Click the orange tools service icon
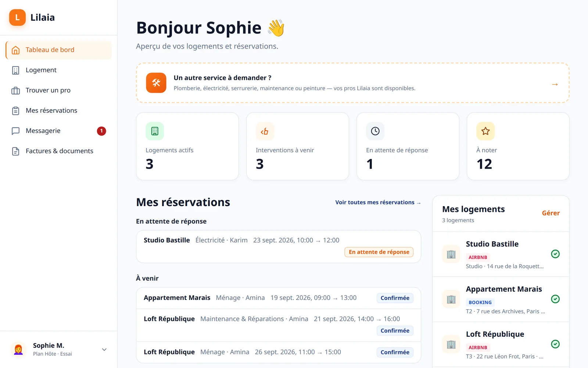 [x=156, y=83]
